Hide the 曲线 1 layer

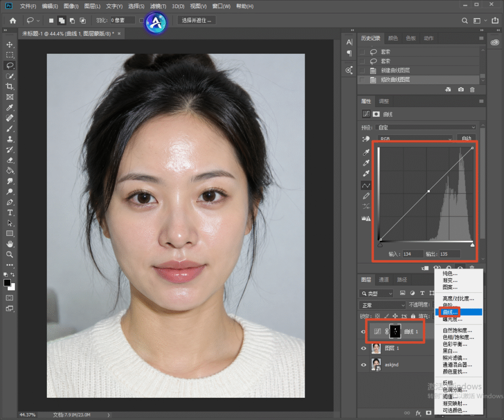(x=364, y=331)
